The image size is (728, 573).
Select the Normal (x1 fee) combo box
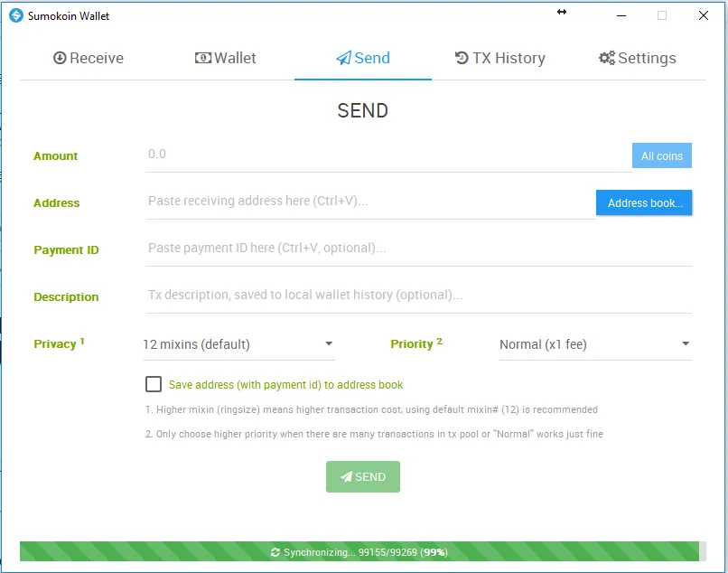pyautogui.click(x=595, y=344)
